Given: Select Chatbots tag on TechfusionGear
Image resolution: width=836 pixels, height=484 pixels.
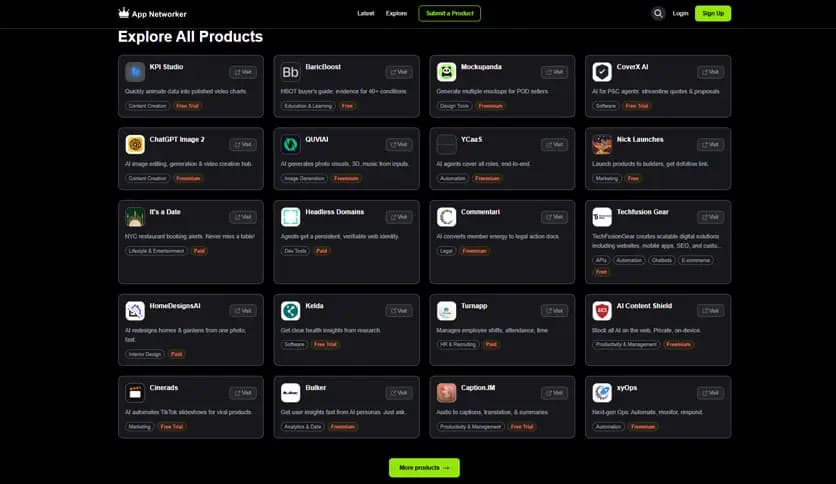Looking at the screenshot, I should tap(662, 260).
